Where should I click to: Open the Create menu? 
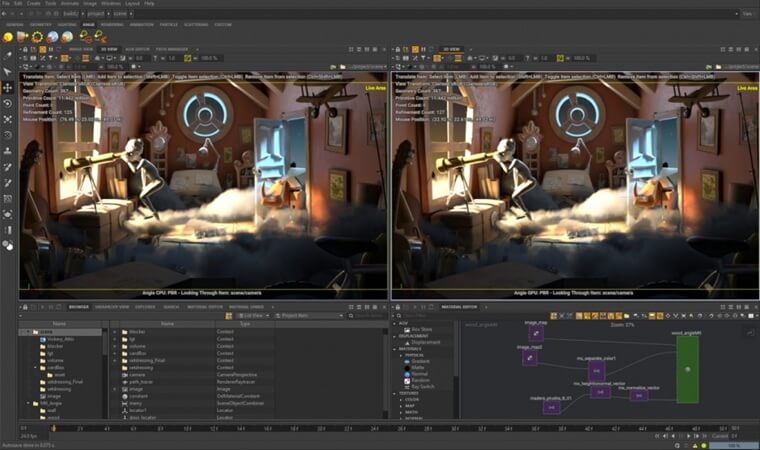pyautogui.click(x=33, y=3)
